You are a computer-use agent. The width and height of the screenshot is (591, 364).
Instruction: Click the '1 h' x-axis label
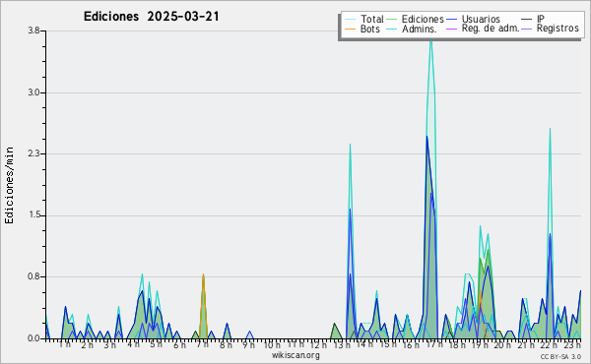click(x=65, y=344)
